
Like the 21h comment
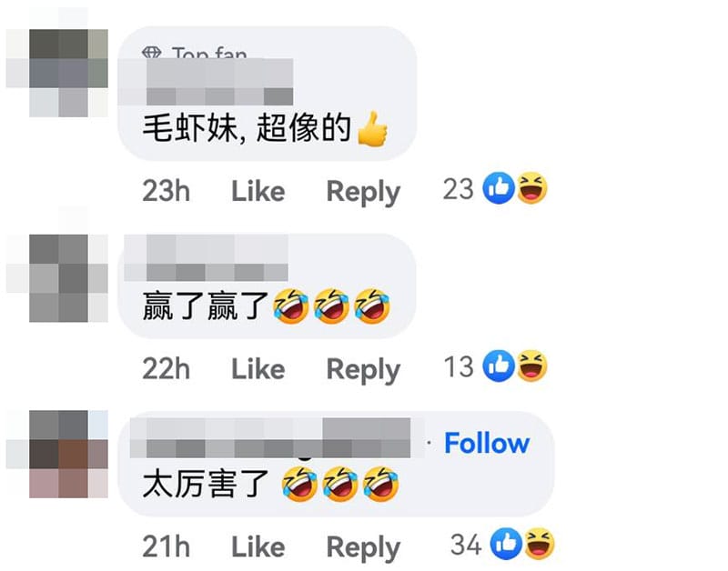pos(258,546)
